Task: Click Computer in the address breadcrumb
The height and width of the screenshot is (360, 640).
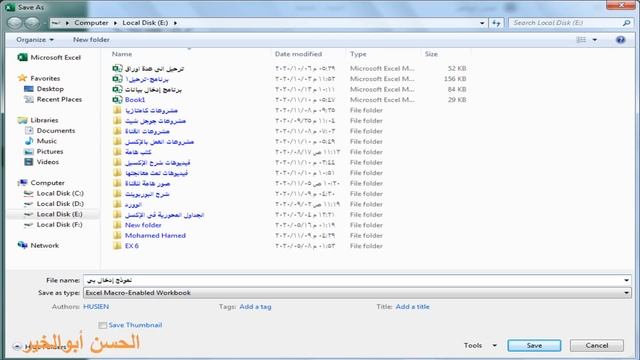Action: [91, 23]
